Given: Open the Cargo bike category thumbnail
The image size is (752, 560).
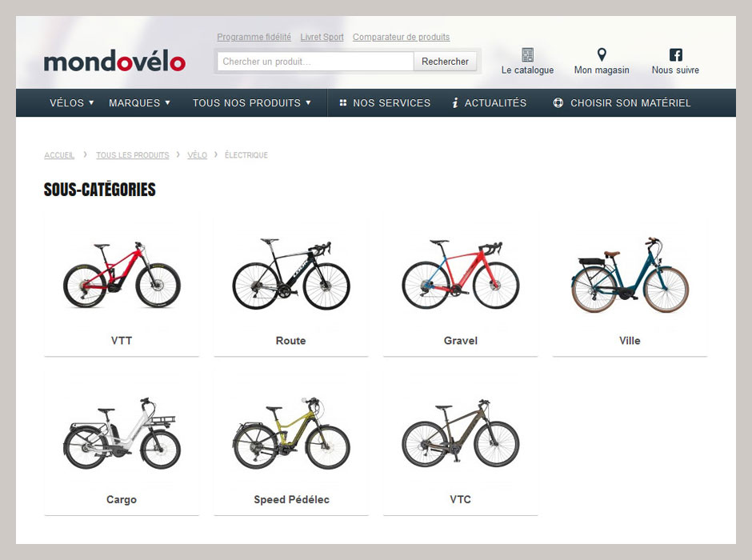Looking at the screenshot, I should tap(122, 434).
